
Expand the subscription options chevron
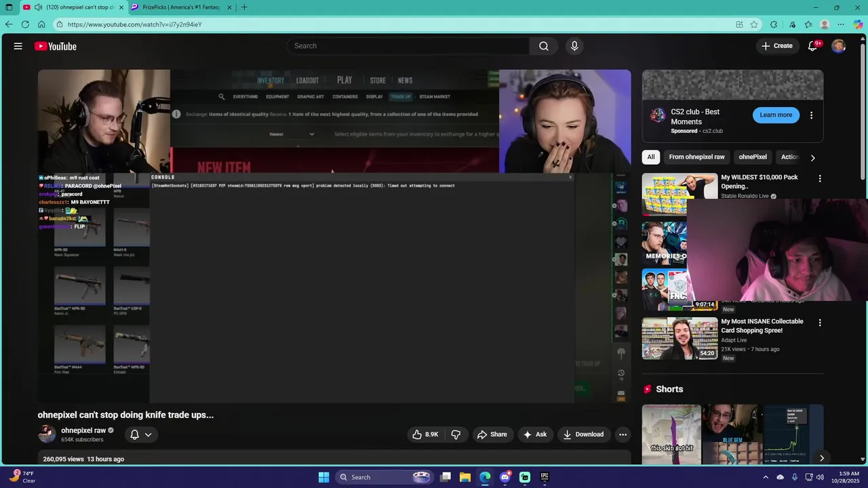click(149, 434)
